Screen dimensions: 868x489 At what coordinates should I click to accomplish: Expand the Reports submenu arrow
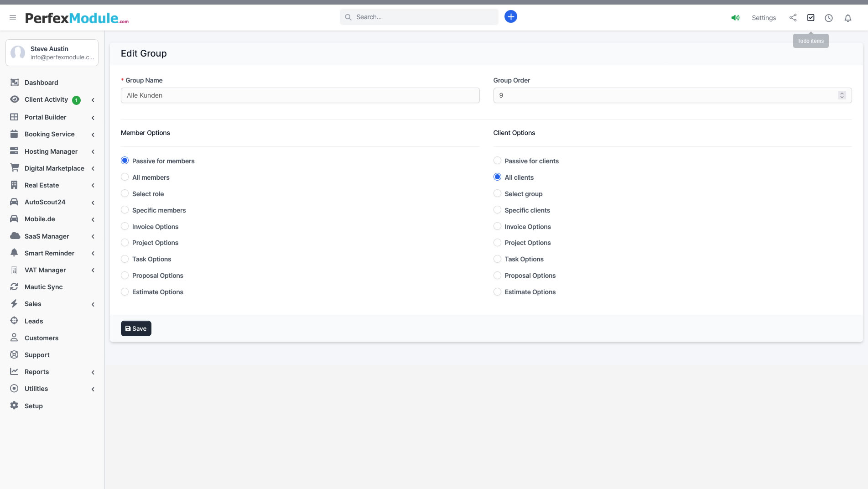click(x=93, y=372)
